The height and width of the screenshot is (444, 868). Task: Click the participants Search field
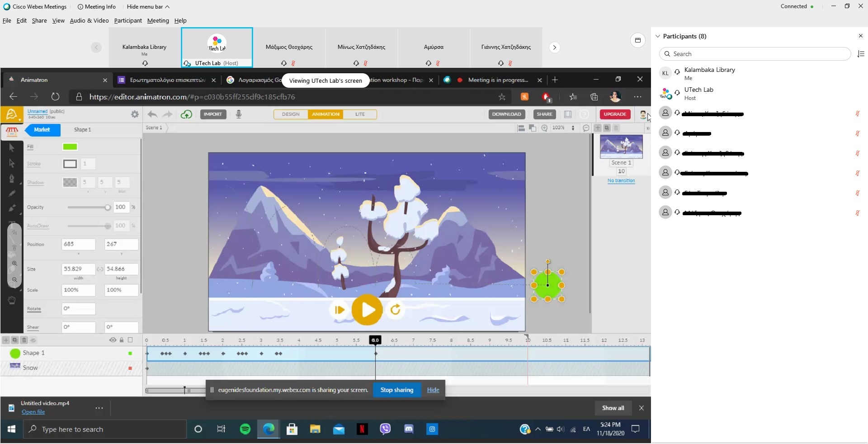tap(755, 54)
